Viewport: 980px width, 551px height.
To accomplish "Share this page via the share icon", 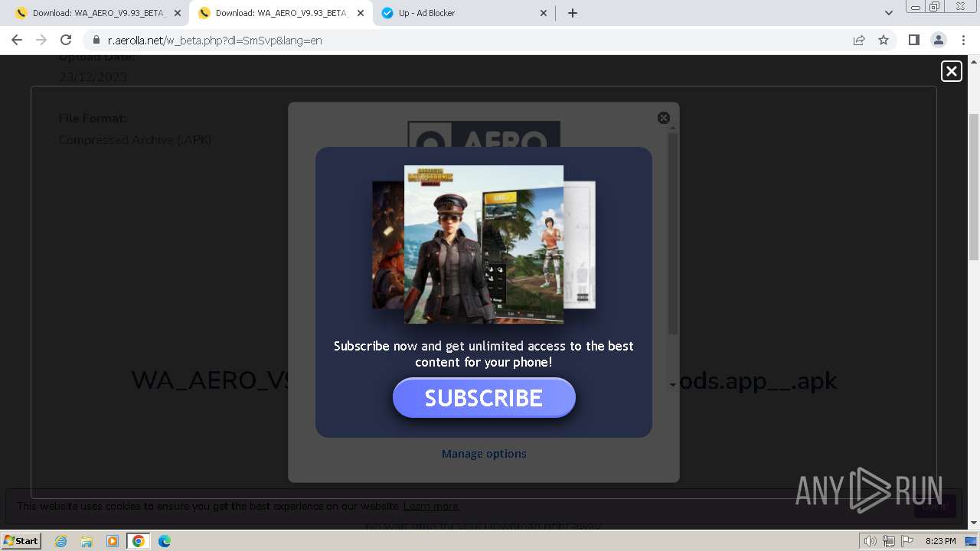I will 859,40.
